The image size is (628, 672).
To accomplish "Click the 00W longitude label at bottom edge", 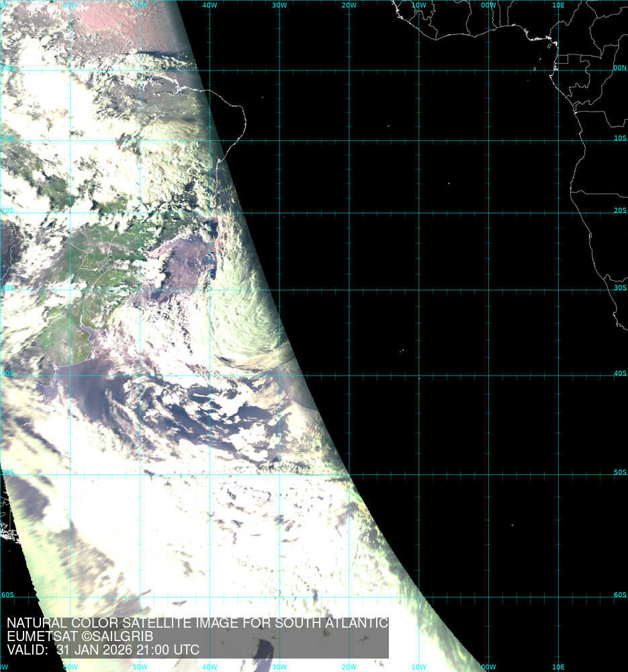I will pyautogui.click(x=488, y=667).
